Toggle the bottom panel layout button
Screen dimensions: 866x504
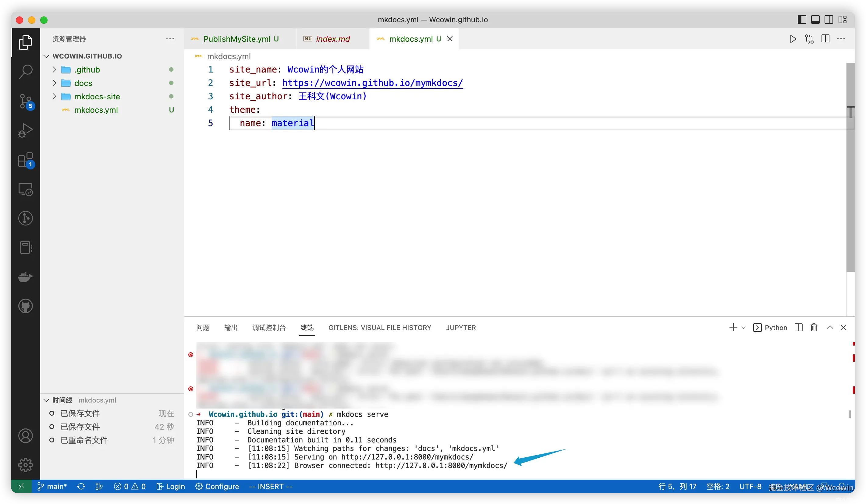(815, 20)
